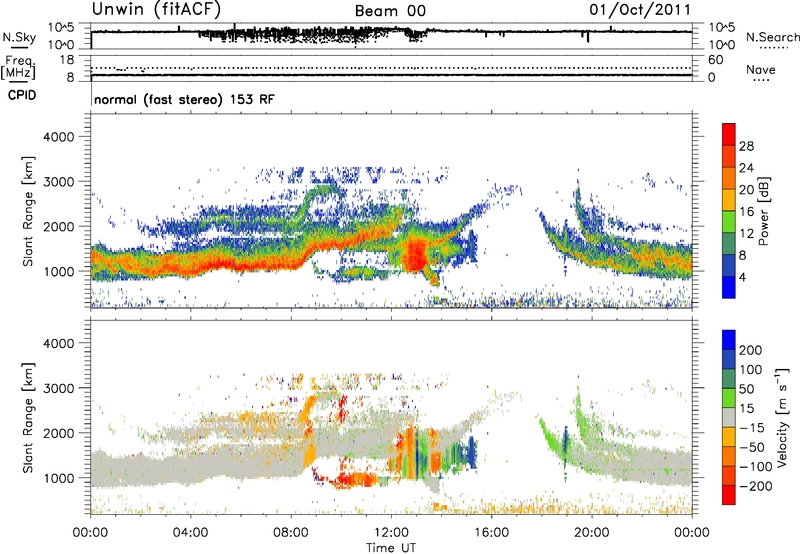Click the 'Beam 00' label

390,11
